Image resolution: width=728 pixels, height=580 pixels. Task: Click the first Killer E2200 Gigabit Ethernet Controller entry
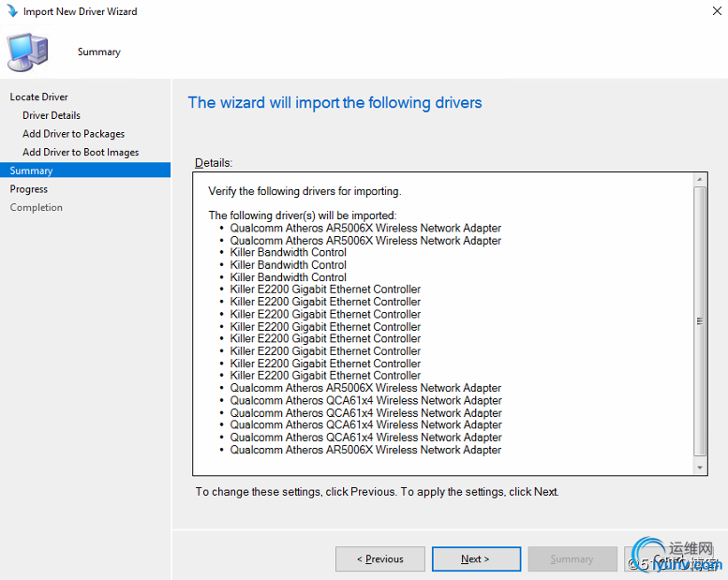(325, 290)
